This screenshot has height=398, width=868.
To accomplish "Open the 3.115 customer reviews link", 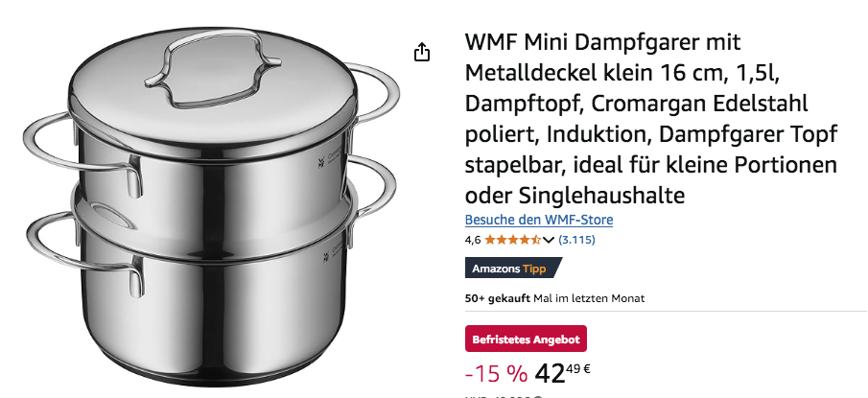I will (576, 240).
